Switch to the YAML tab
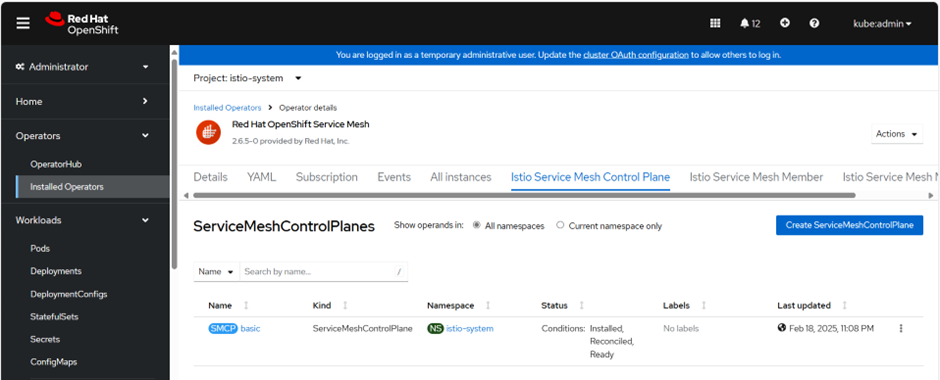Screen dimensions: 940x380 coord(261,177)
